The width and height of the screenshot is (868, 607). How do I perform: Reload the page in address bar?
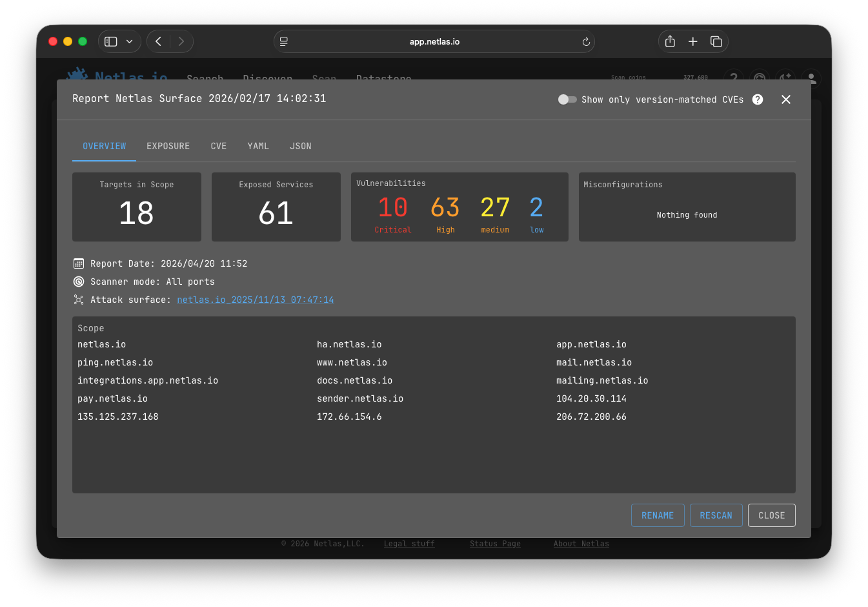586,42
